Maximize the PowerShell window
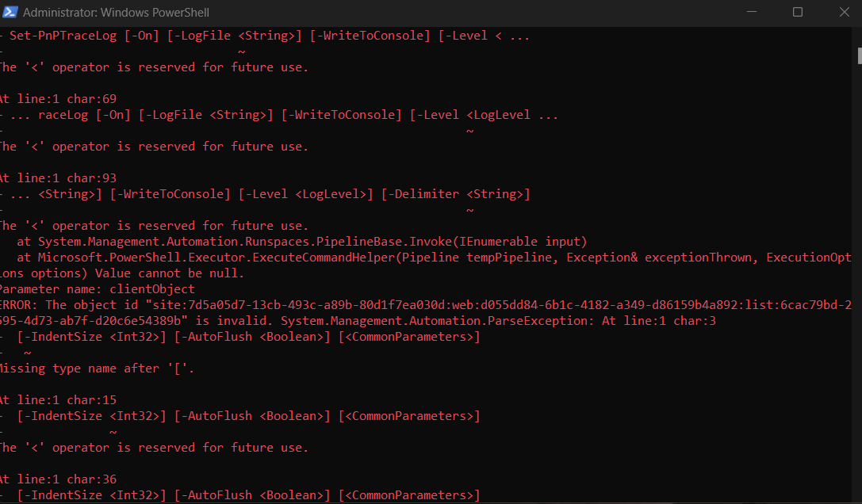This screenshot has width=862, height=504. 797,12
